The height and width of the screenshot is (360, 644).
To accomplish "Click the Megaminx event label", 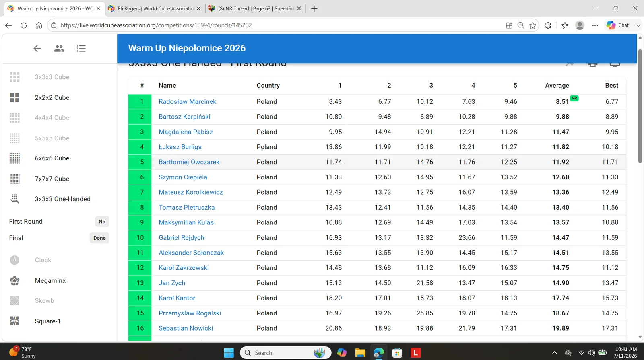I will (x=50, y=280).
